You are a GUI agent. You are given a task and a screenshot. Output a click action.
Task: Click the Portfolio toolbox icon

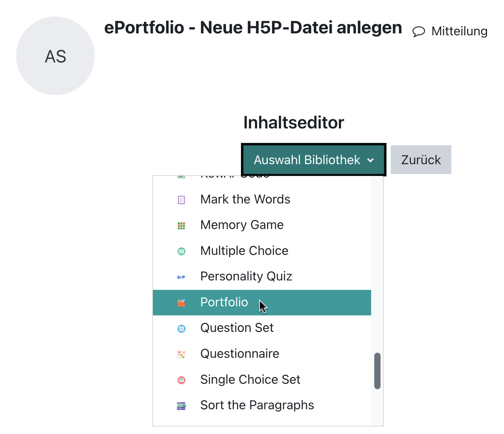(x=181, y=303)
